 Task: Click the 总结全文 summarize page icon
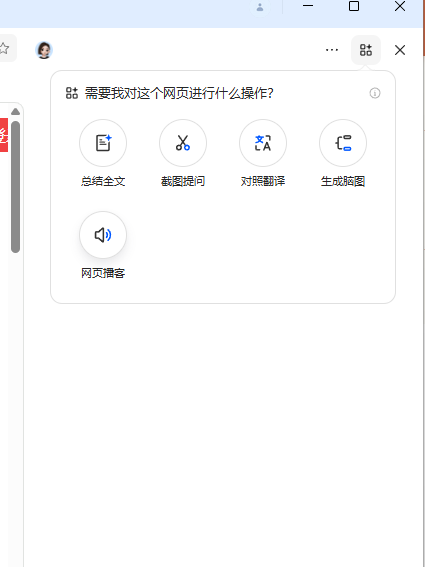point(103,143)
